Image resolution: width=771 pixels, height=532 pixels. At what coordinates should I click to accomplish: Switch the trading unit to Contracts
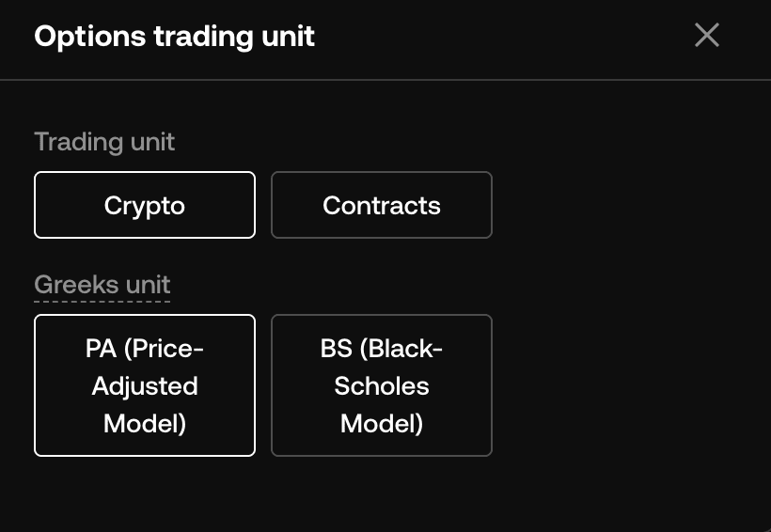click(x=381, y=205)
